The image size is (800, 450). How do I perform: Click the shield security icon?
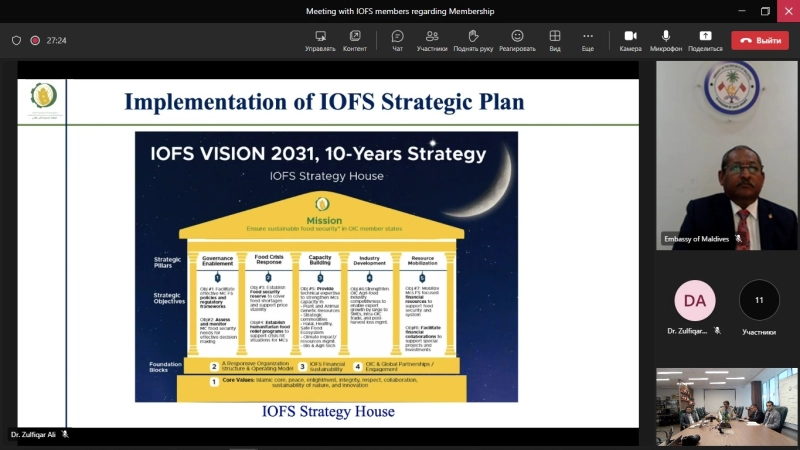coord(16,40)
